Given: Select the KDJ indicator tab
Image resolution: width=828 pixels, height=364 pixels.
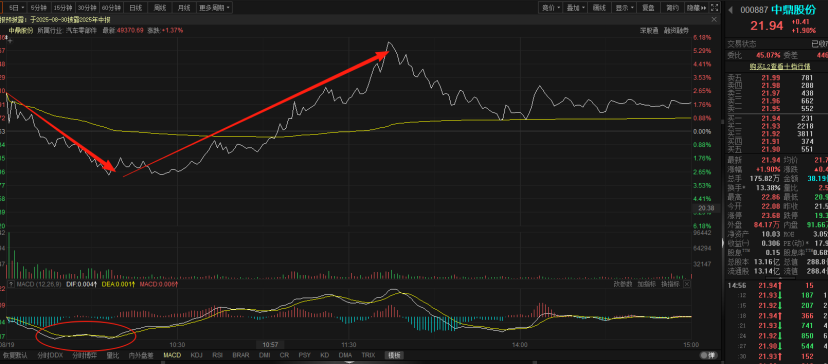Looking at the screenshot, I should 196,356.
